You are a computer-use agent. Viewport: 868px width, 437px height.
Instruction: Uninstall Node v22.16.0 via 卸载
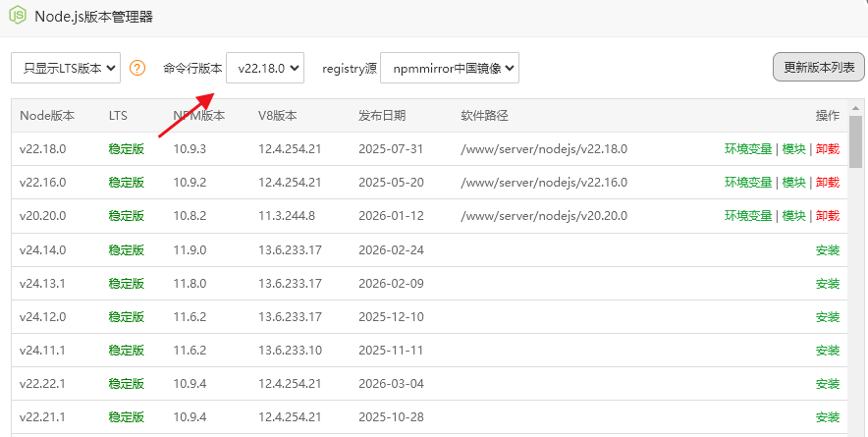tap(828, 183)
